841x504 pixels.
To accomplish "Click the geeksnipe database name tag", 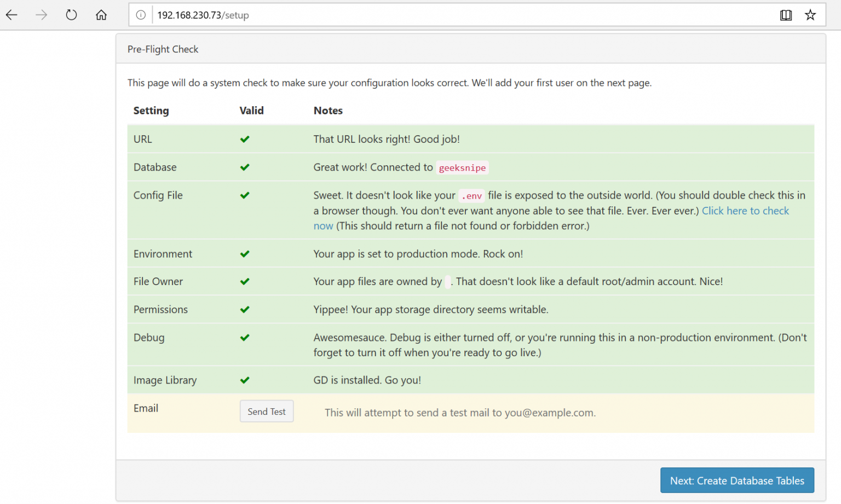I will [462, 168].
